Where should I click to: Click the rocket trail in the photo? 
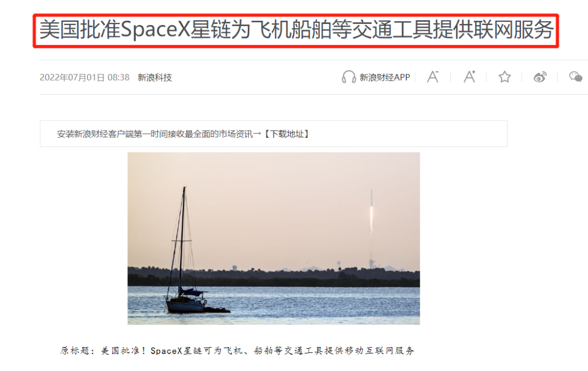point(372,212)
